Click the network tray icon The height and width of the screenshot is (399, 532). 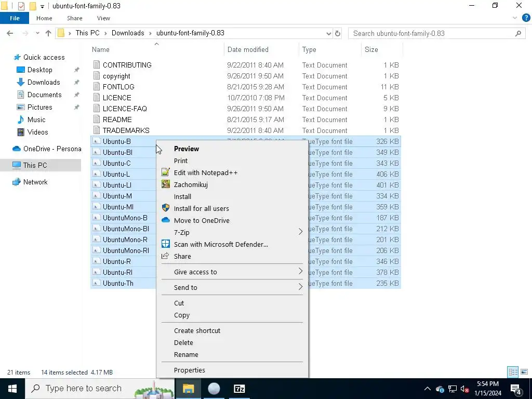pos(453,389)
